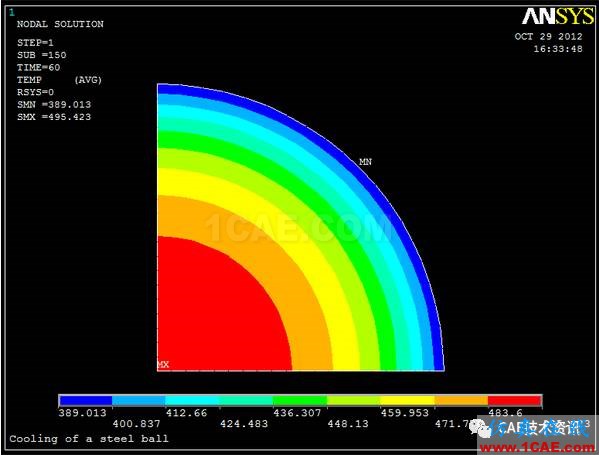This screenshot has width=599, height=455.
Task: Click the orange legend swatch
Action: 461,400
